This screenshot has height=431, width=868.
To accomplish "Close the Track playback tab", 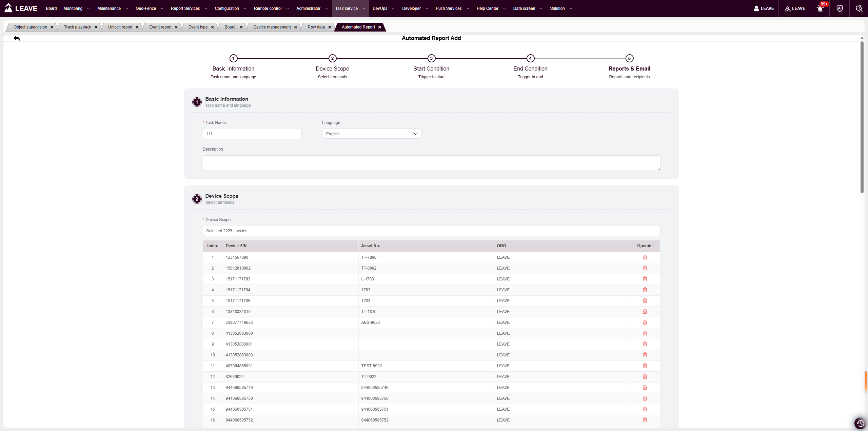I will 96,27.
